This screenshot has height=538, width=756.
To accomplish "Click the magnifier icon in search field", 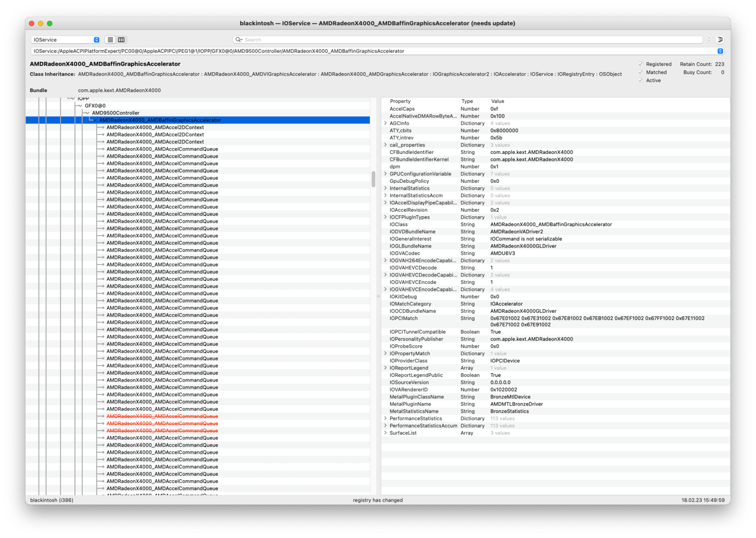I will (x=239, y=40).
